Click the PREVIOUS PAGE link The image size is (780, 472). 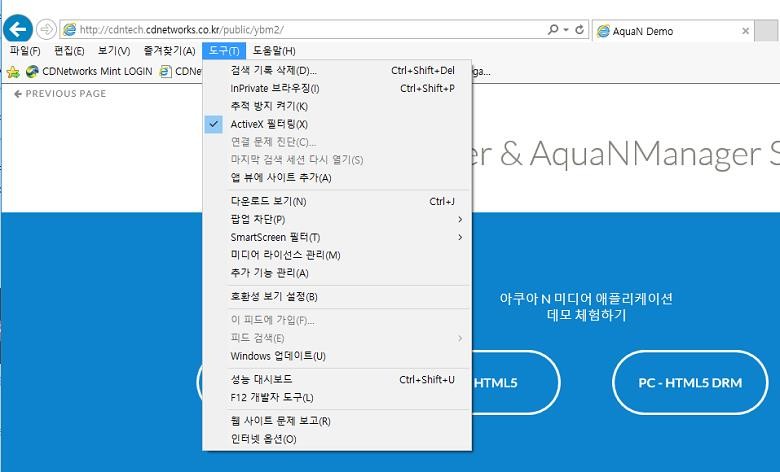tap(60, 94)
